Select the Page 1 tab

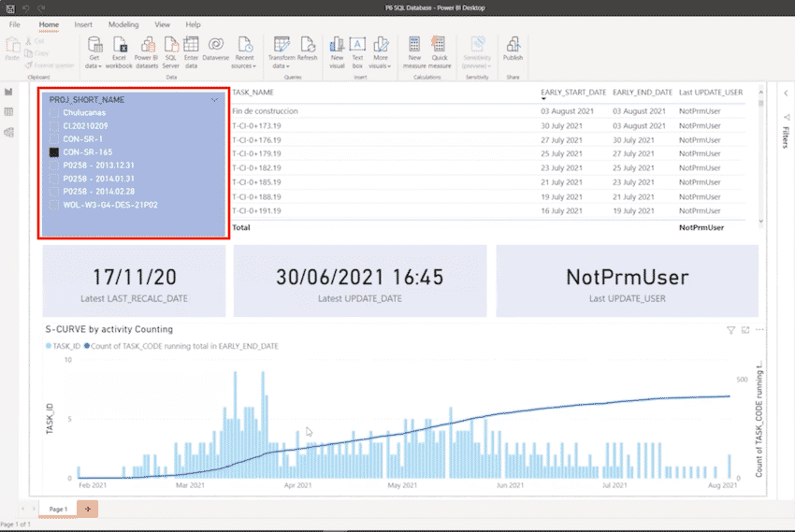click(x=58, y=510)
